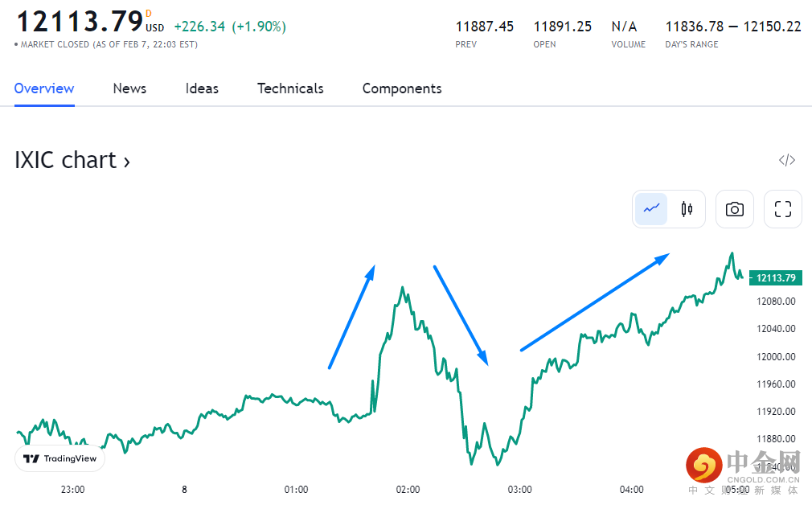Select the Overview tab
The image size is (812, 505).
pos(44,88)
